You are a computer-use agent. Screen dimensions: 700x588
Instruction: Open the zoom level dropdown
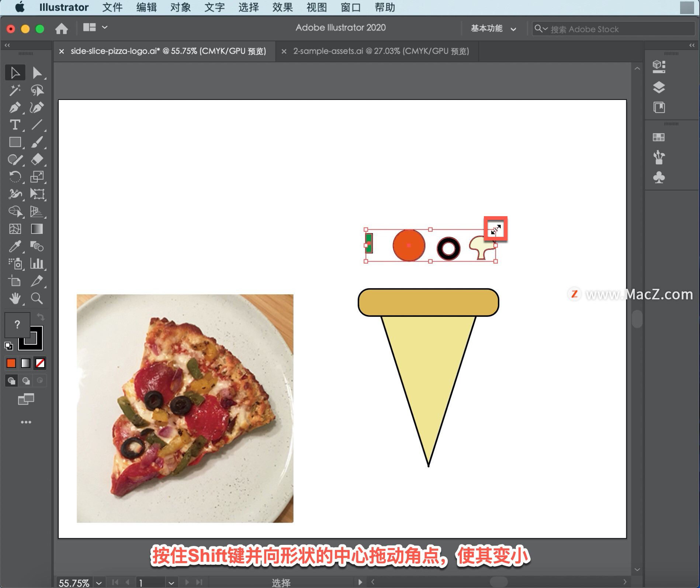99,583
